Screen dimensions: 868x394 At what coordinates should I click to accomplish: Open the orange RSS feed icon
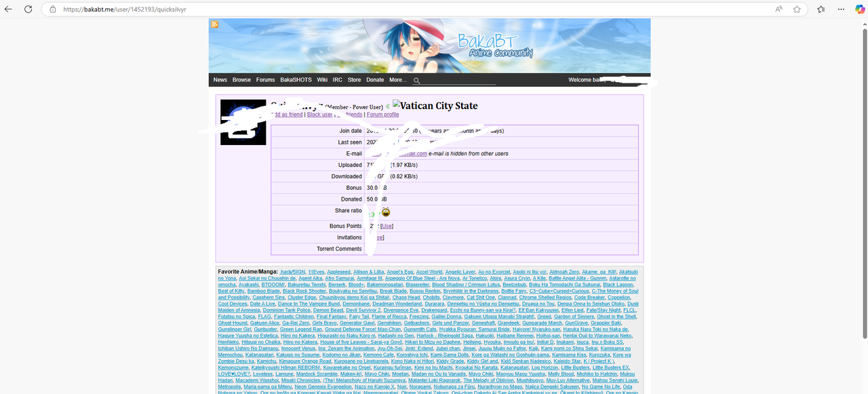point(214,24)
